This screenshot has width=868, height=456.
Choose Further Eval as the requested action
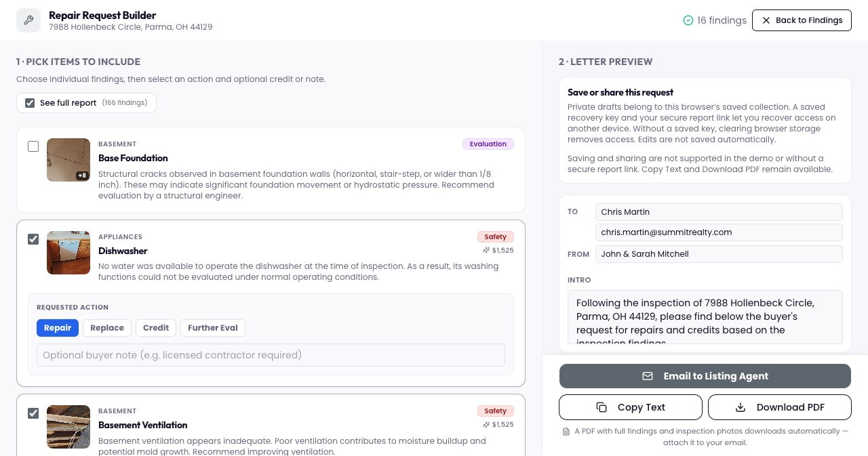(213, 328)
